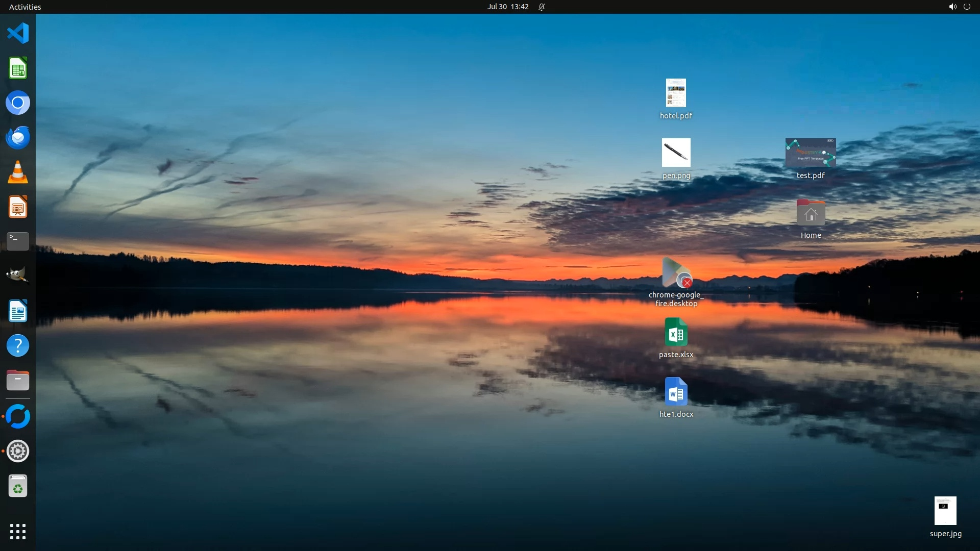Launch the Terminal application

(x=18, y=241)
